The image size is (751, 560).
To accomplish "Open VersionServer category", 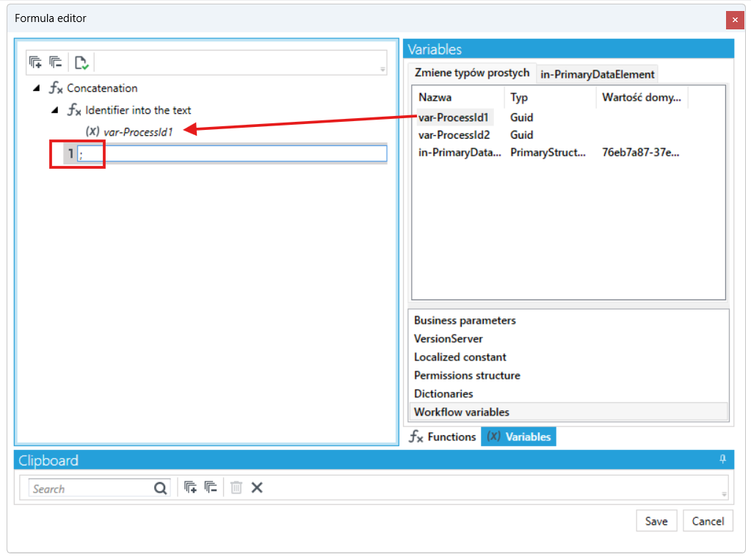I will pos(568,338).
